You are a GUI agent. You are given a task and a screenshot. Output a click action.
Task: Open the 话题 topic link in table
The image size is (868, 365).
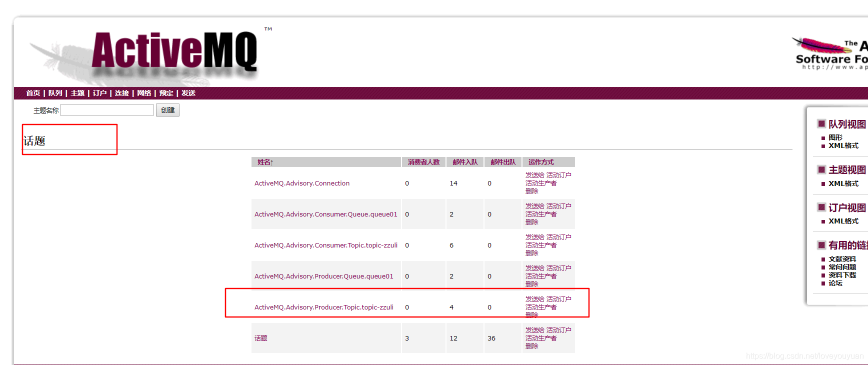261,338
